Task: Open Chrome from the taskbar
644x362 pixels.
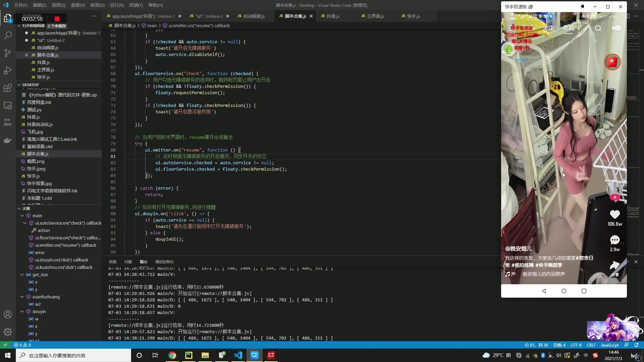Action: tap(172, 355)
